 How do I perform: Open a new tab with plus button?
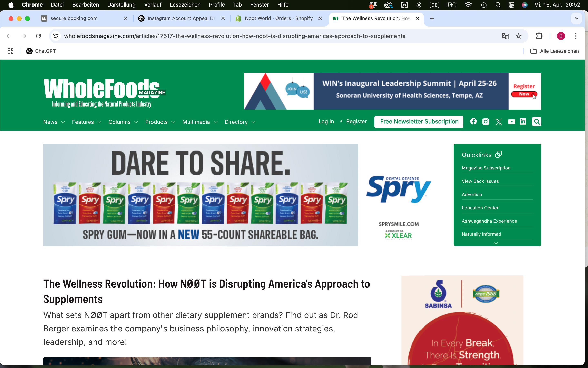(x=432, y=18)
